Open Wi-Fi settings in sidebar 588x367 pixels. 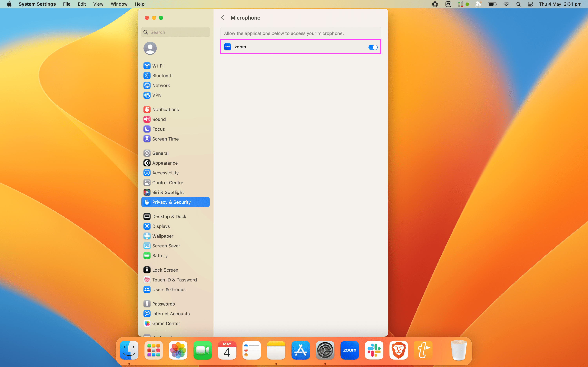click(x=158, y=66)
